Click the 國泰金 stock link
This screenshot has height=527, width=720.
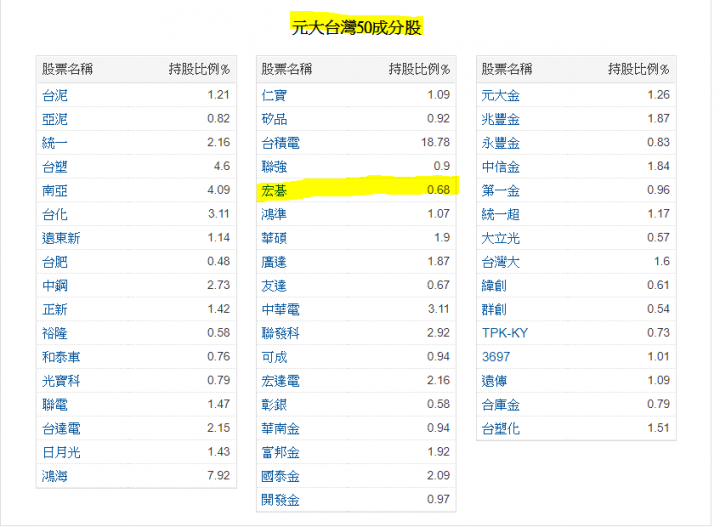(281, 477)
